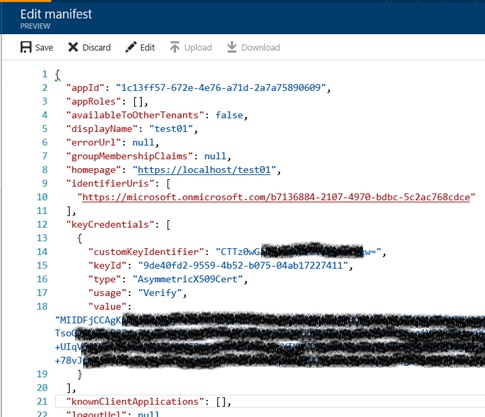Click the Download arrow icon
485x417 pixels.
point(232,47)
